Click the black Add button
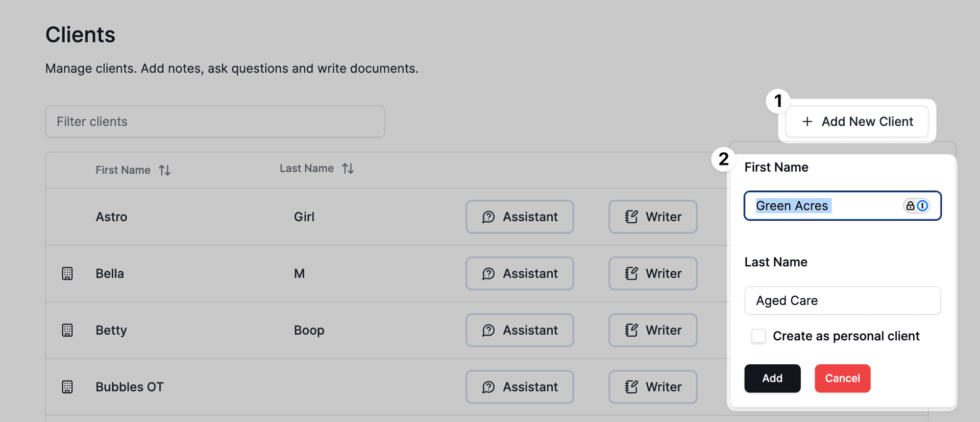 pyautogui.click(x=772, y=379)
